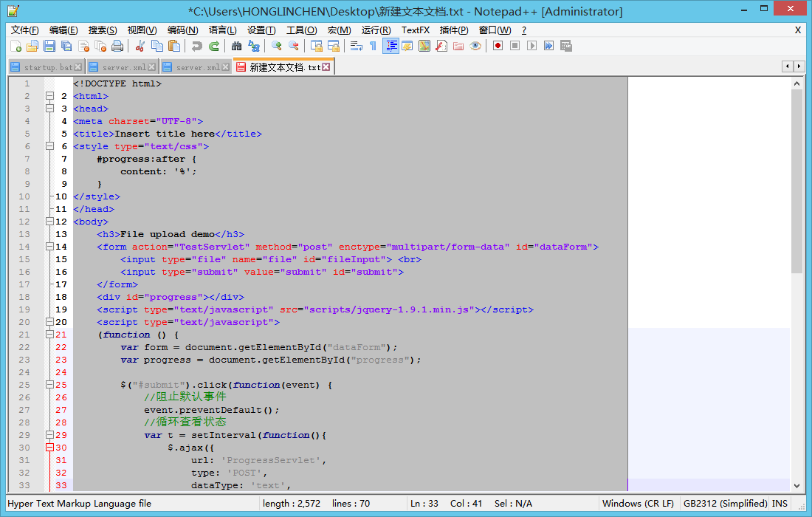The image size is (812, 517).
Task: Cut selection with the scissors icon
Action: coord(140,46)
